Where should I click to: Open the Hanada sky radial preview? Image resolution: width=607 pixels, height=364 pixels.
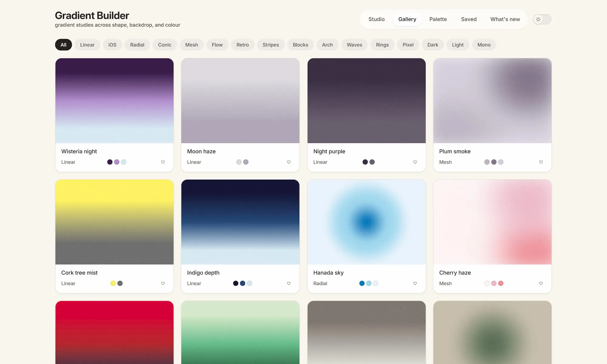(x=367, y=222)
